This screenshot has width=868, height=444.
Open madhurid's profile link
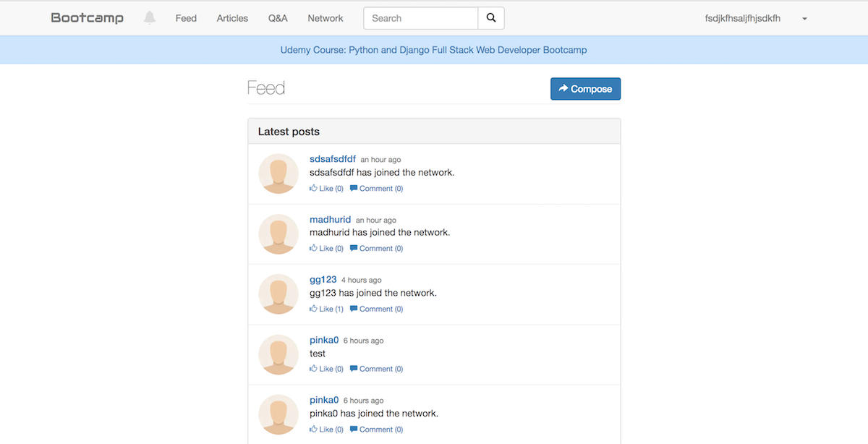tap(330, 219)
